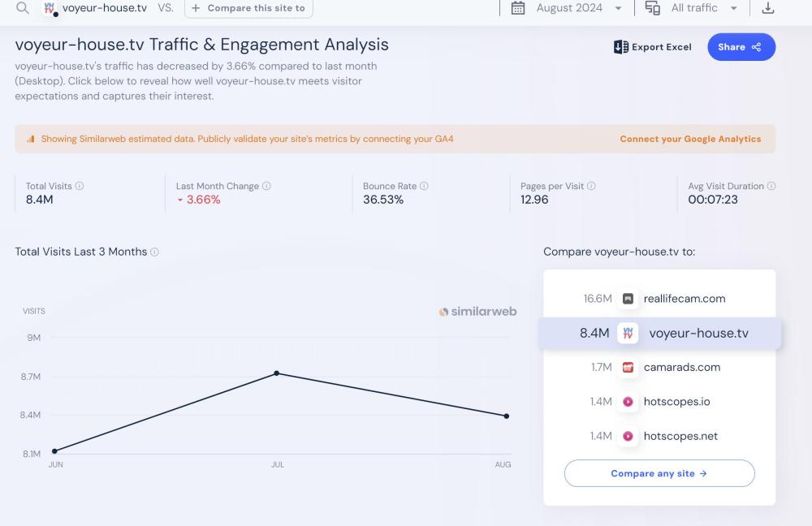The image size is (812, 526).
Task: Click info icon next to Total Visits
Action: click(x=80, y=186)
